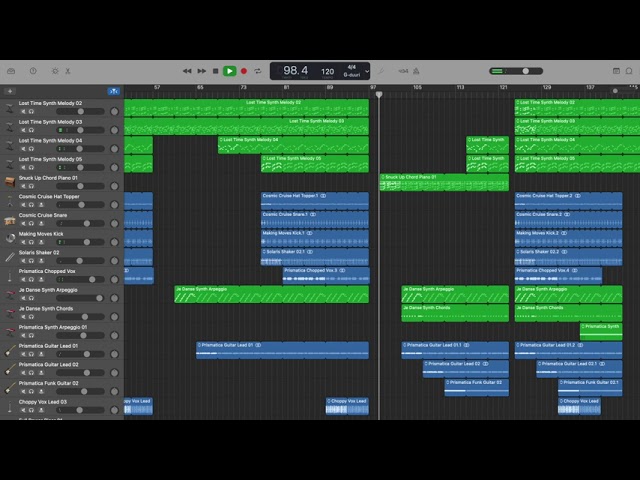
Task: Start recording with the red Record button
Action: pyautogui.click(x=244, y=71)
